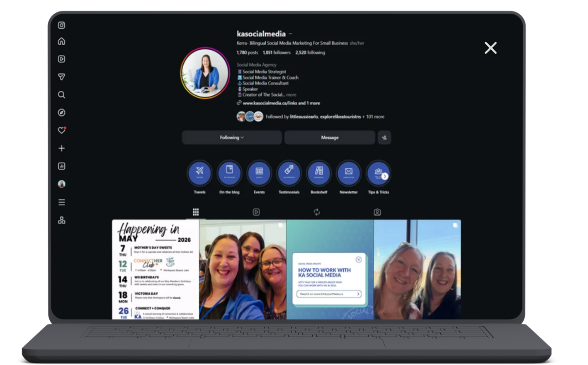The width and height of the screenshot is (588, 365).
Task: Click the kasocialmedia username heading
Action: point(261,34)
